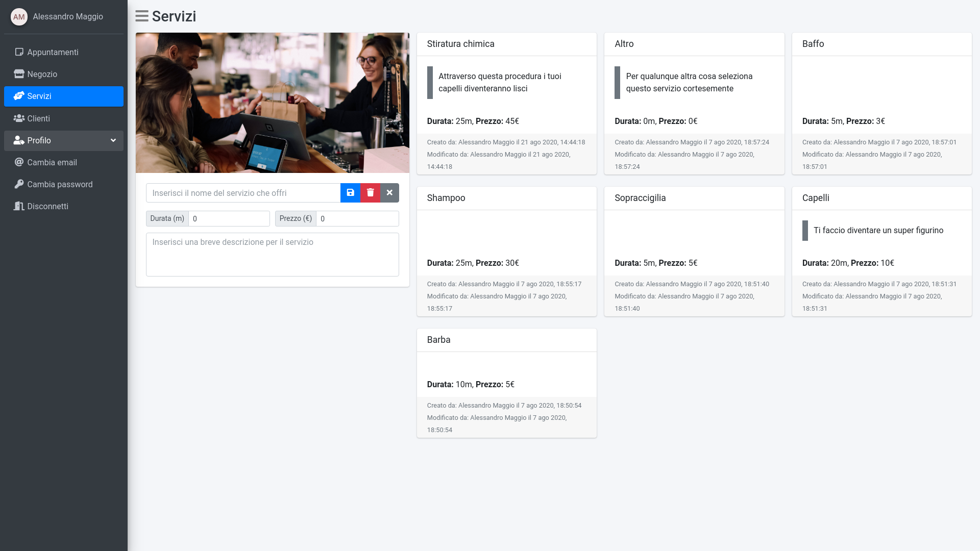Screen dimensions: 980x551
Task: Open Appuntamenti from the sidebar
Action: [x=53, y=52]
